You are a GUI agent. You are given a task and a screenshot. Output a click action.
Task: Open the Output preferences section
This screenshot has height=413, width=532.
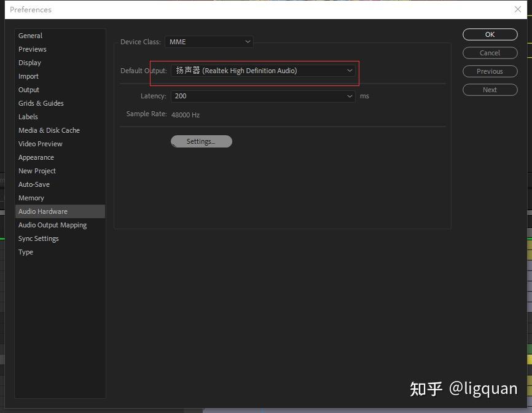tap(28, 90)
